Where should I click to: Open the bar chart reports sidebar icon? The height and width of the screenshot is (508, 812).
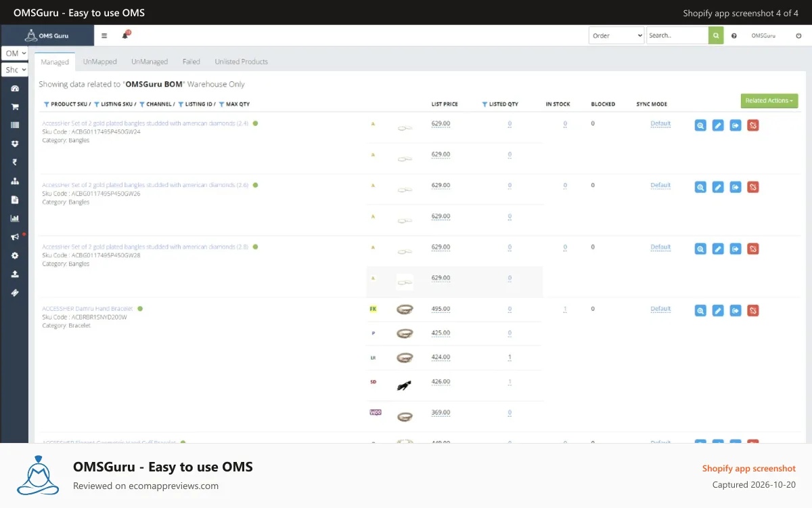15,218
